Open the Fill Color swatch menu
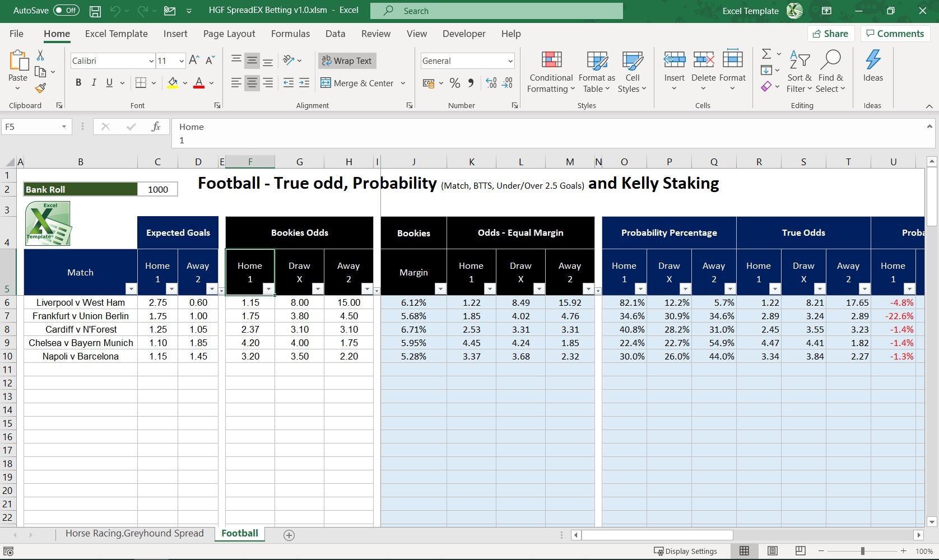The image size is (939, 560). pyautogui.click(x=185, y=83)
